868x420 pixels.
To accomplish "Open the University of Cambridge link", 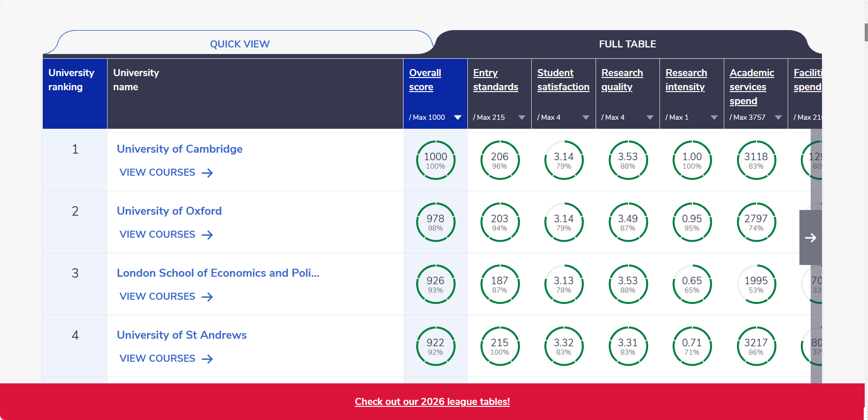I will pyautogui.click(x=179, y=149).
